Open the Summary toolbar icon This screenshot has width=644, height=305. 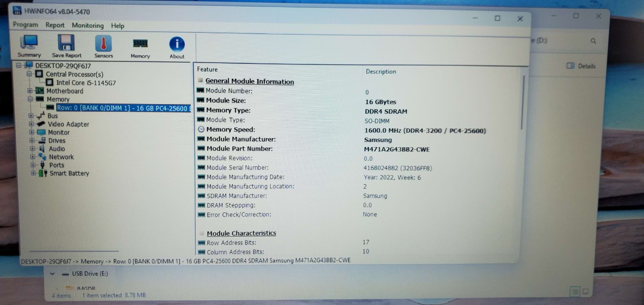pos(29,46)
